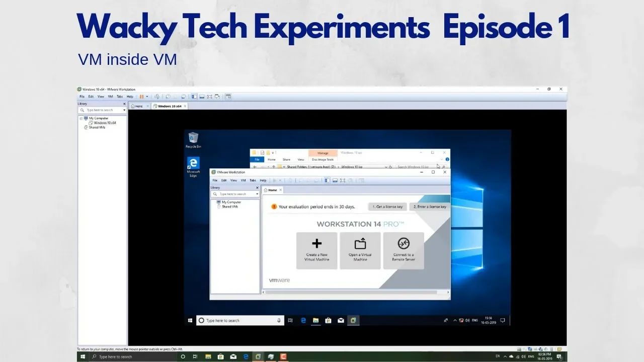644x362 pixels.
Task: Click the File tab in File Explorer window
Action: click(x=257, y=159)
